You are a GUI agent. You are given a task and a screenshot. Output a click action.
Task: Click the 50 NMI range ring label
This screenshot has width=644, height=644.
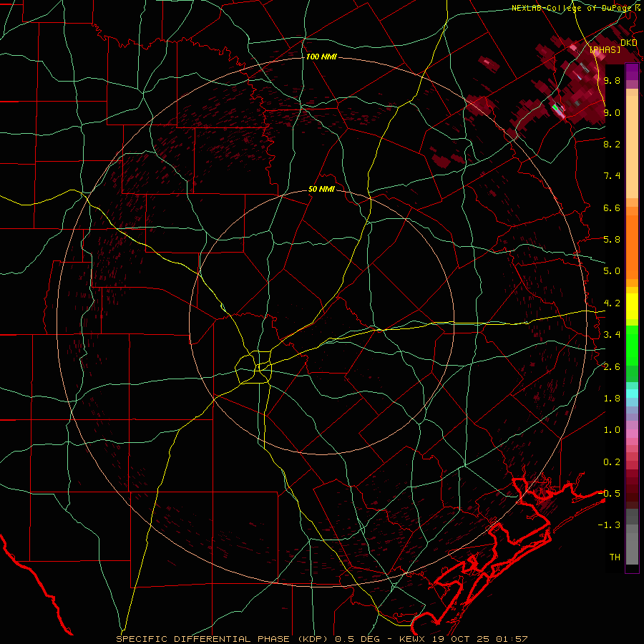(321, 189)
